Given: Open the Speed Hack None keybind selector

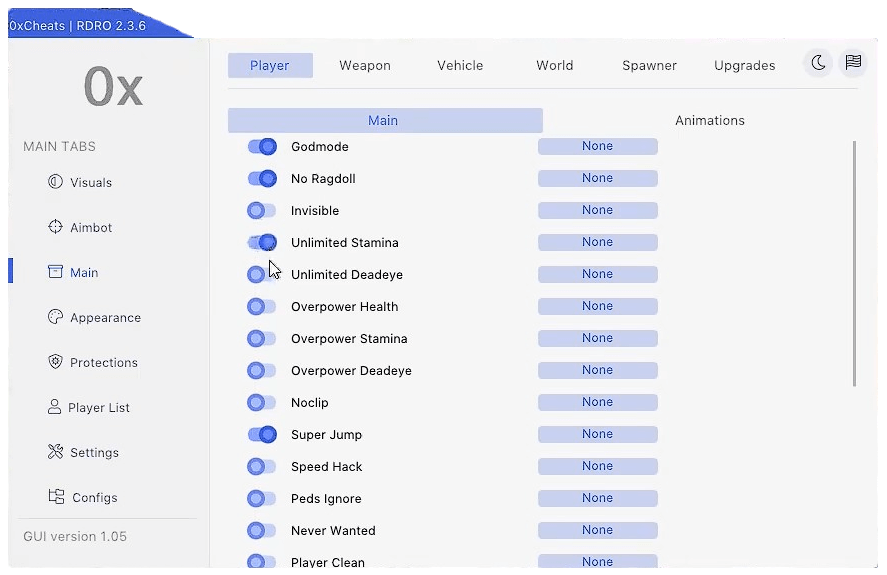Looking at the screenshot, I should click(597, 467).
